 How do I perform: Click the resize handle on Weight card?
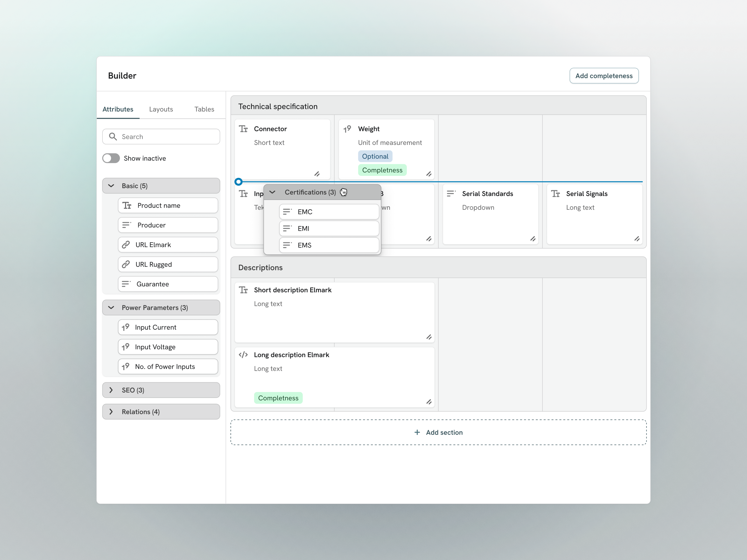tap(429, 174)
